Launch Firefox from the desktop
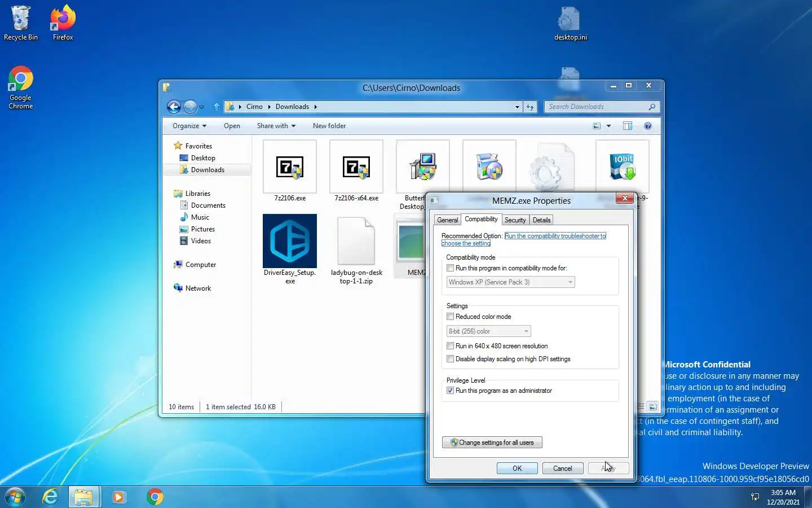The image size is (812, 508). point(63,23)
